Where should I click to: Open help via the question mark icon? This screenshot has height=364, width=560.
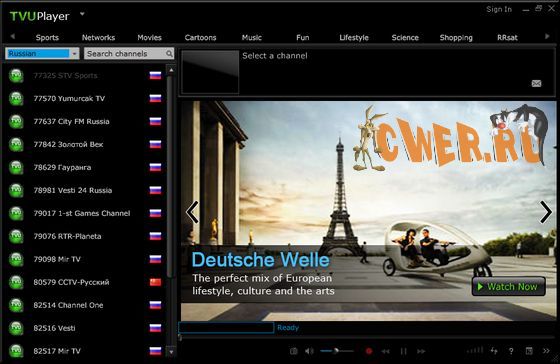coord(511,351)
